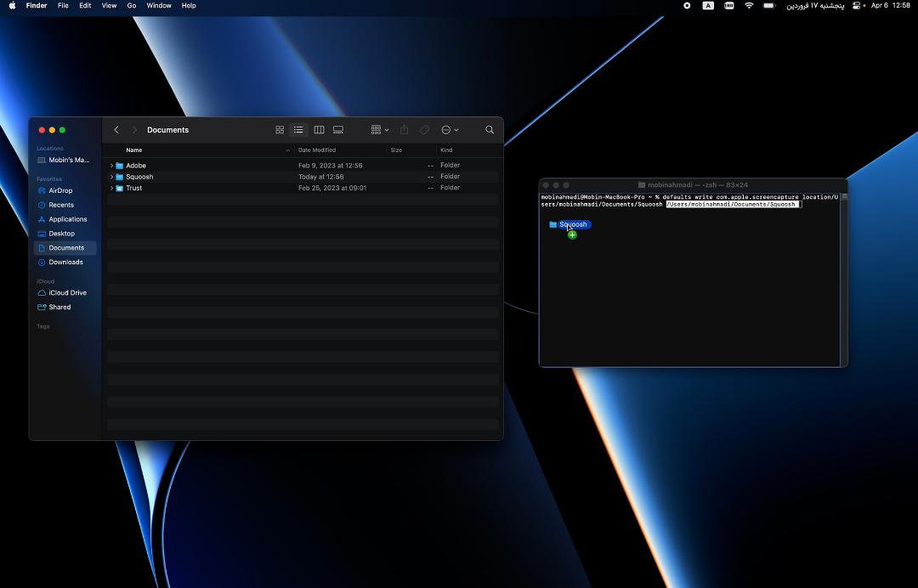Minimize the Finder Documents window
Screen dimensions: 918x588
click(52, 130)
